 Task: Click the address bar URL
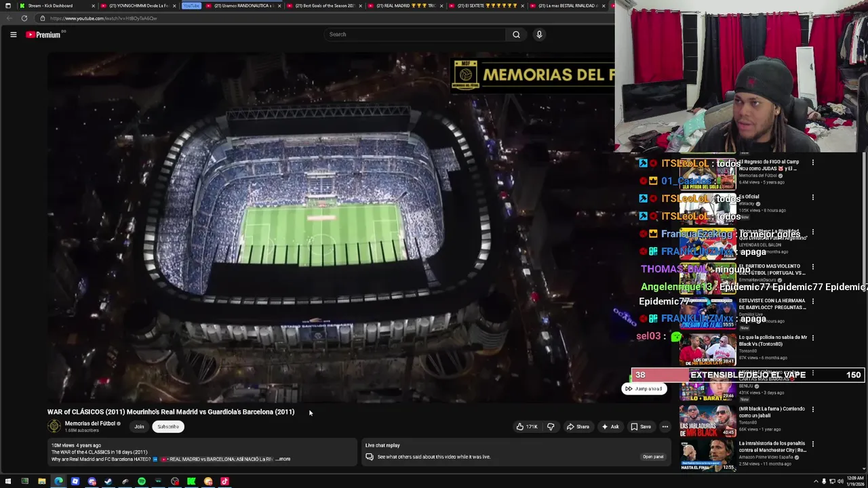103,18
